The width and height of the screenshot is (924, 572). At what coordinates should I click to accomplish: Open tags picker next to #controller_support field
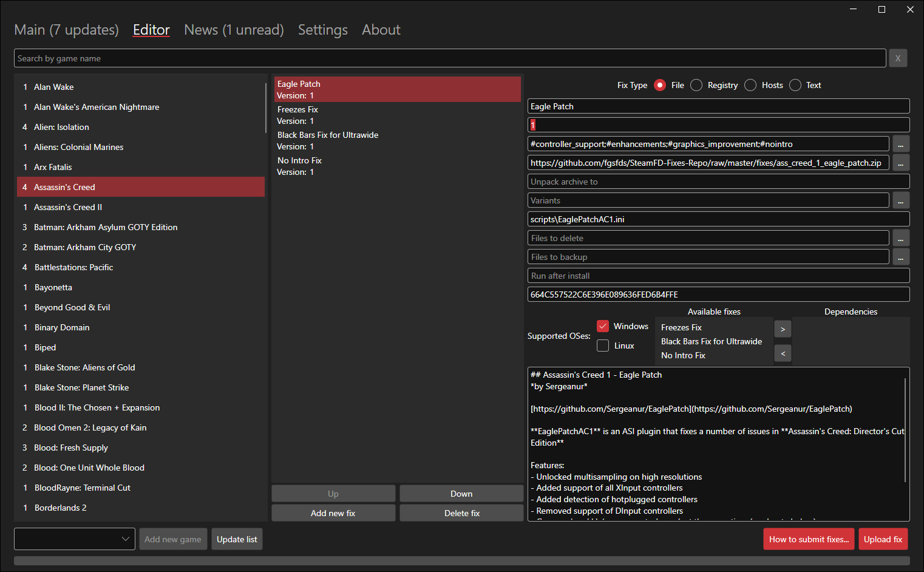tap(901, 144)
